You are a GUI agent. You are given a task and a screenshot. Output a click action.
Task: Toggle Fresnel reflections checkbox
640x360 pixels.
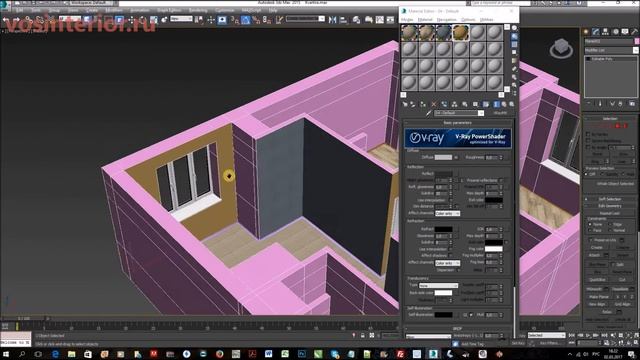[x=501, y=180]
